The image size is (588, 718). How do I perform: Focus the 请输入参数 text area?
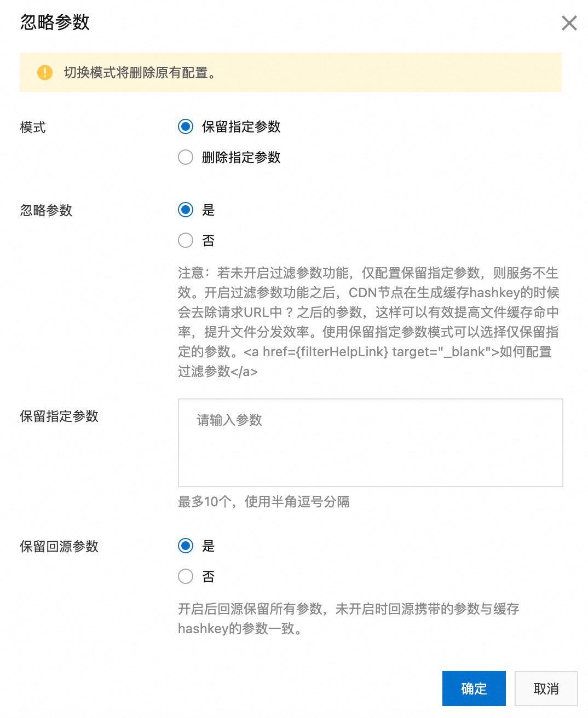[x=371, y=443]
